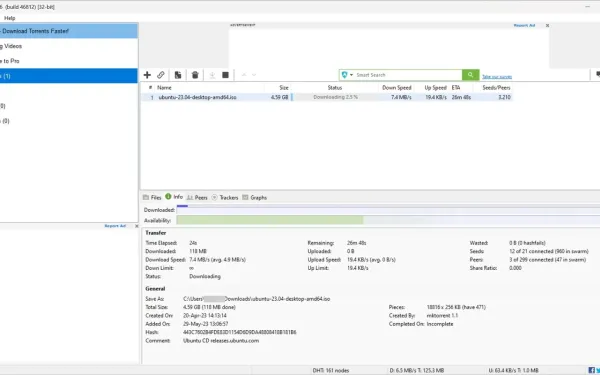Click the 19.4 KB/s up speed cell
Image resolution: width=600 pixels, height=375 pixels.
tap(436, 97)
